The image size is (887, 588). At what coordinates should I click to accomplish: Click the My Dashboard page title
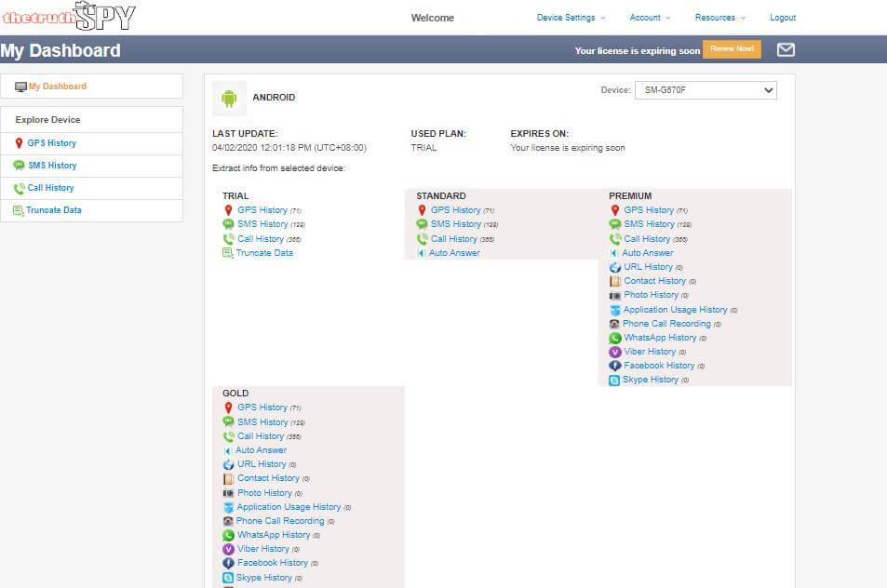coord(60,50)
